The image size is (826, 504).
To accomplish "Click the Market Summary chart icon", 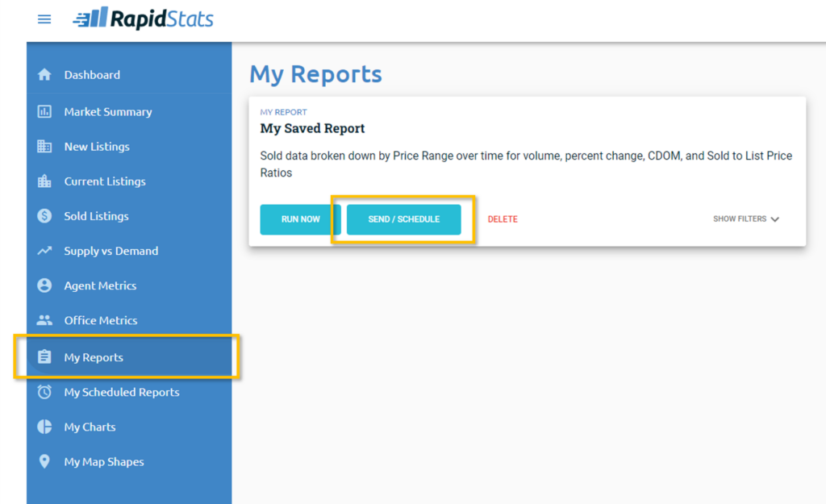I will [44, 112].
